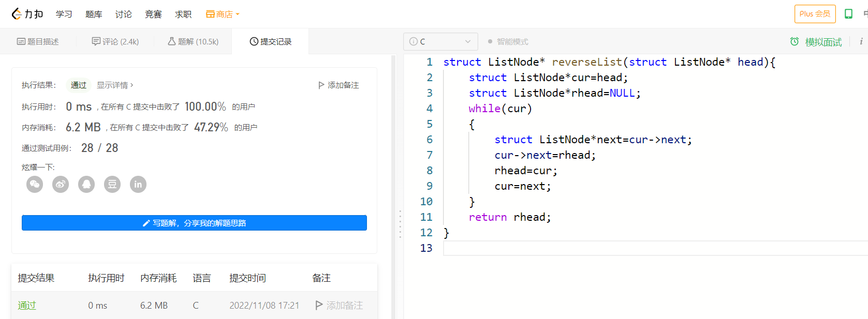
Task: Open the C language dropdown
Action: 440,41
